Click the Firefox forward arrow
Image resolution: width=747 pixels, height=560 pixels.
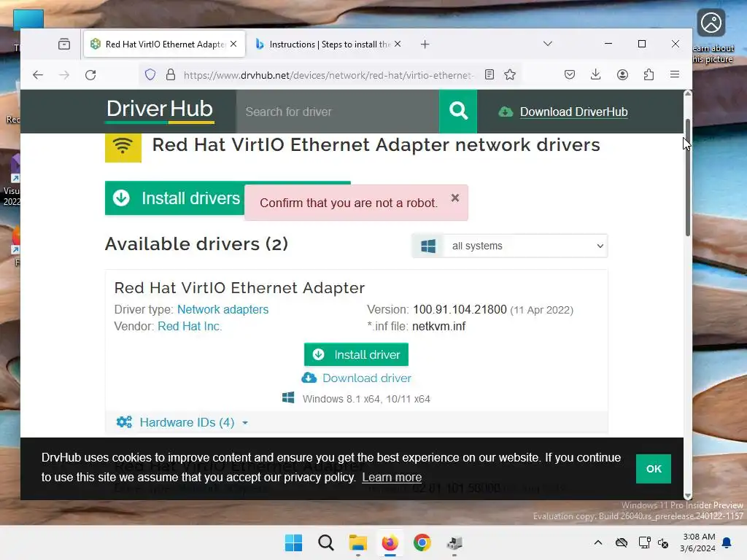(64, 75)
